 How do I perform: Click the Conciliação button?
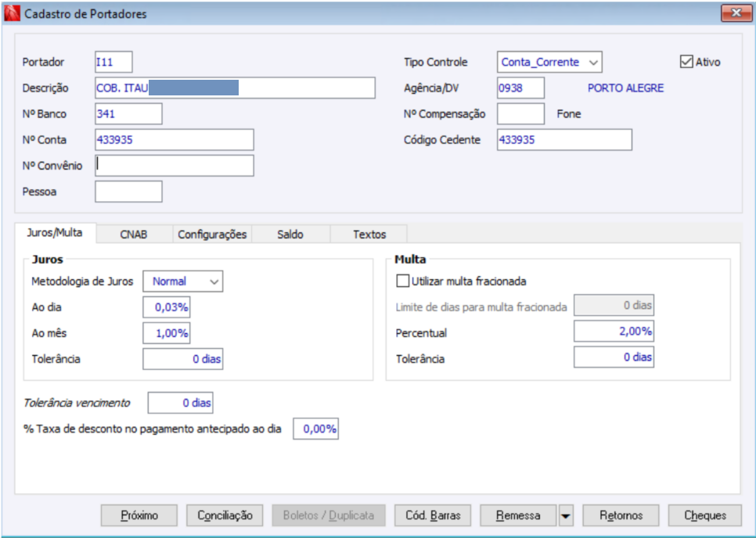click(225, 516)
